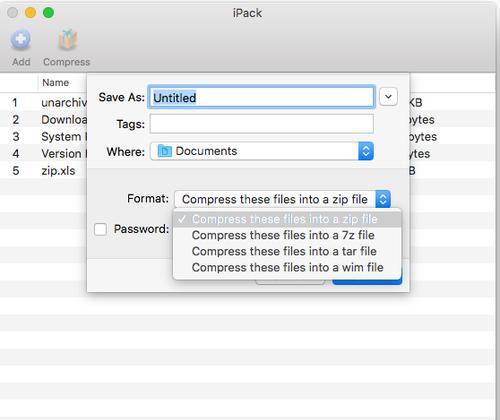The height and width of the screenshot is (420, 500).
Task: Expand the save dialog with the chevron button
Action: coord(388,97)
